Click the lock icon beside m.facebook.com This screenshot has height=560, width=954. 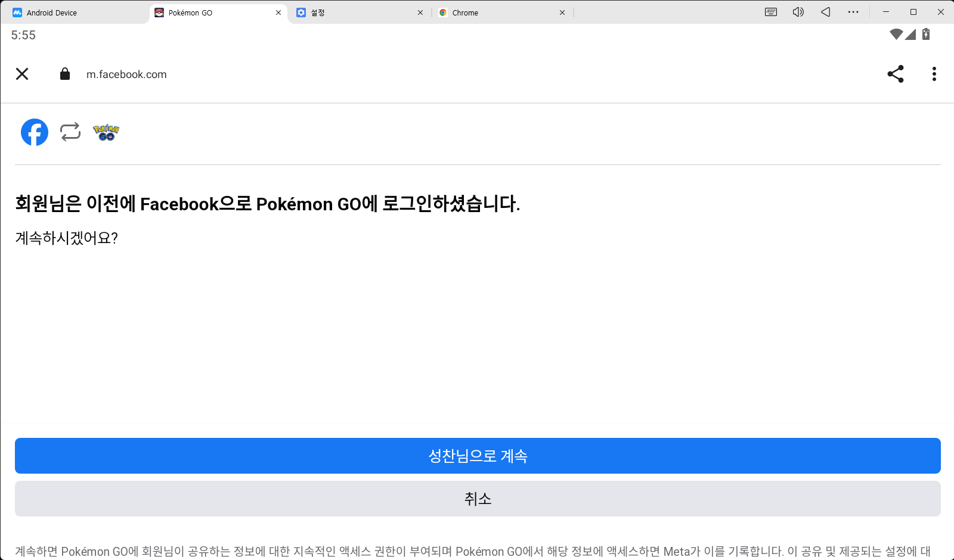coord(65,74)
